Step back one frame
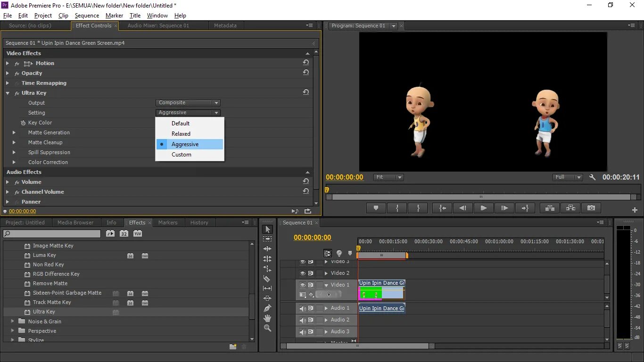This screenshot has height=362, width=644. 462,208
